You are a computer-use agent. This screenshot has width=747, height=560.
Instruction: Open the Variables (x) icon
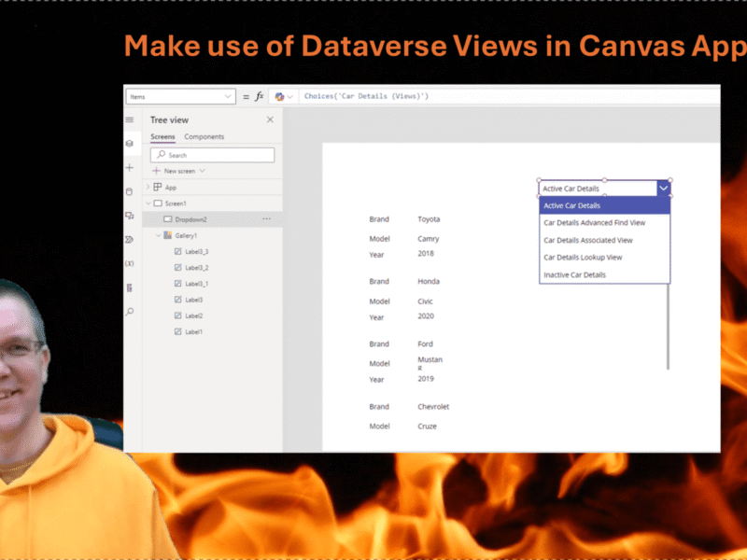130,263
